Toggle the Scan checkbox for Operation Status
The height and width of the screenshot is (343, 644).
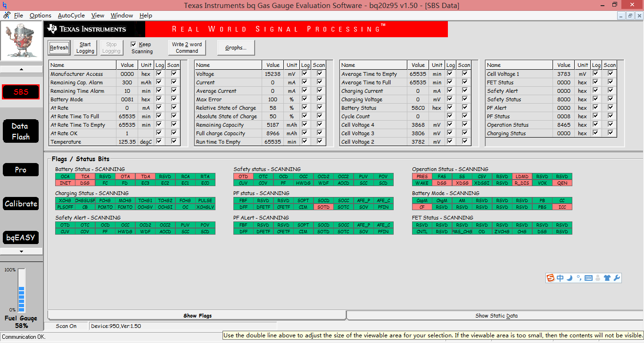point(611,124)
